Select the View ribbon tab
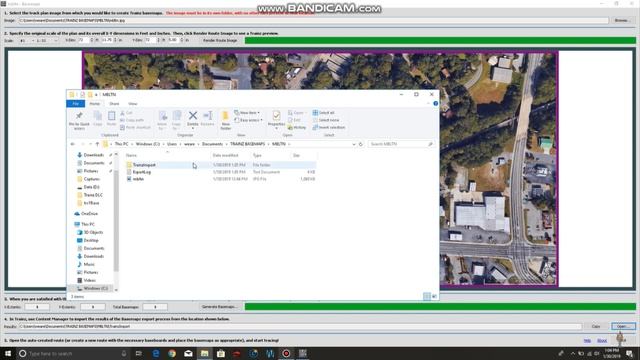Image resolution: width=640 pixels, height=360 pixels. [133, 104]
